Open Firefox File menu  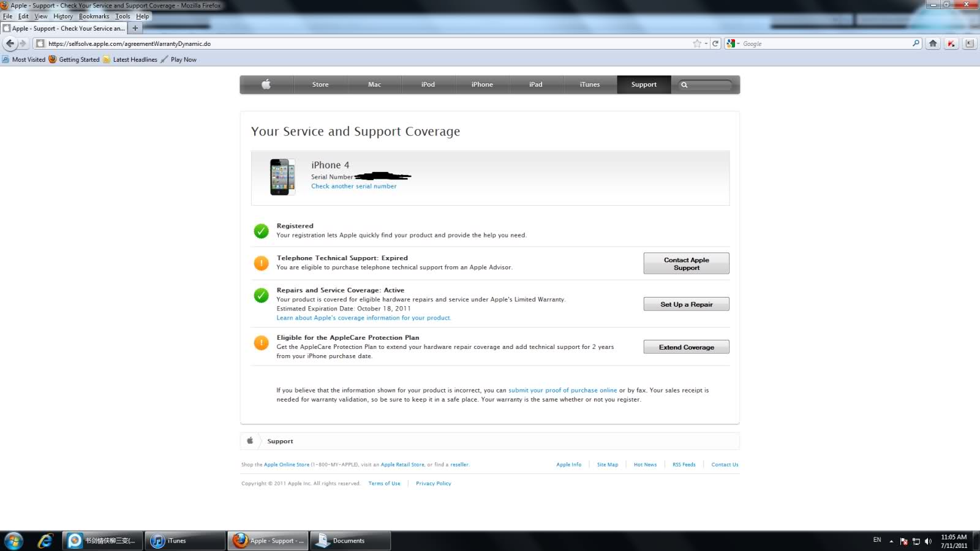pos(7,17)
